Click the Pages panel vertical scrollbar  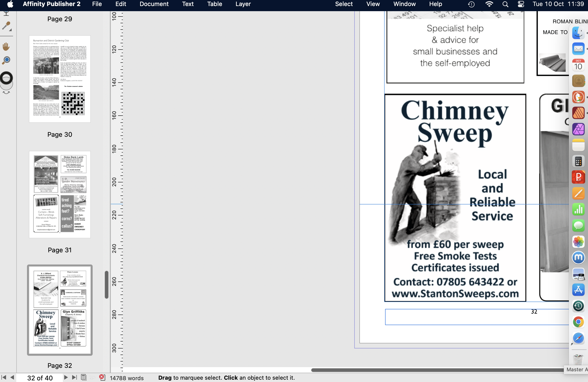(106, 285)
